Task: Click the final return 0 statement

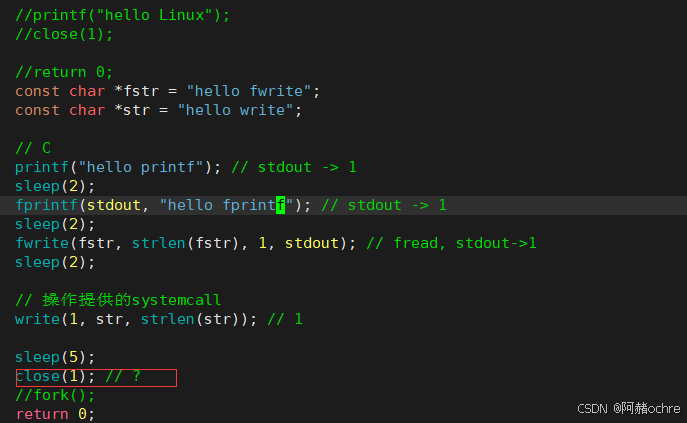Action: pos(55,414)
